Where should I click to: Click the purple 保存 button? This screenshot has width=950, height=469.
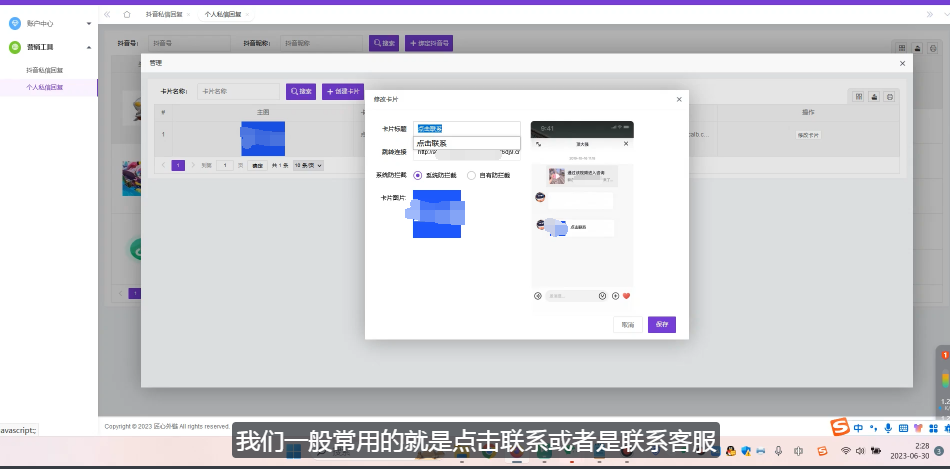[661, 325]
